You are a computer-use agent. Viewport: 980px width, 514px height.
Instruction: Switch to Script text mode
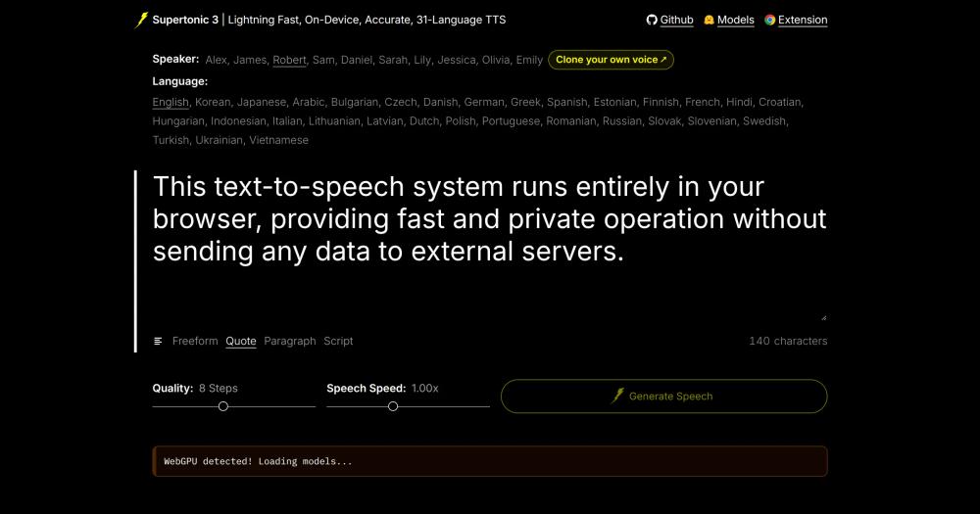[x=338, y=341]
